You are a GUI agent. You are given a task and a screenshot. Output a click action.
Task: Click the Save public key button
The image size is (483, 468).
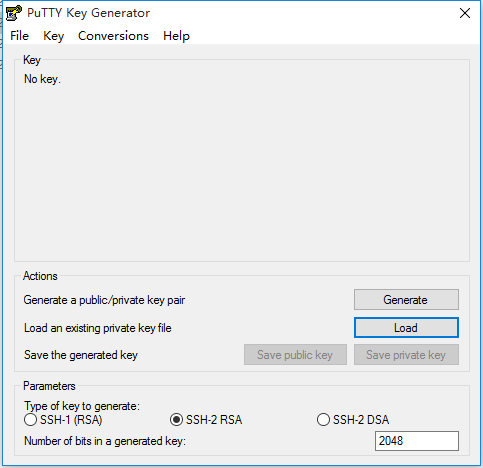(295, 355)
